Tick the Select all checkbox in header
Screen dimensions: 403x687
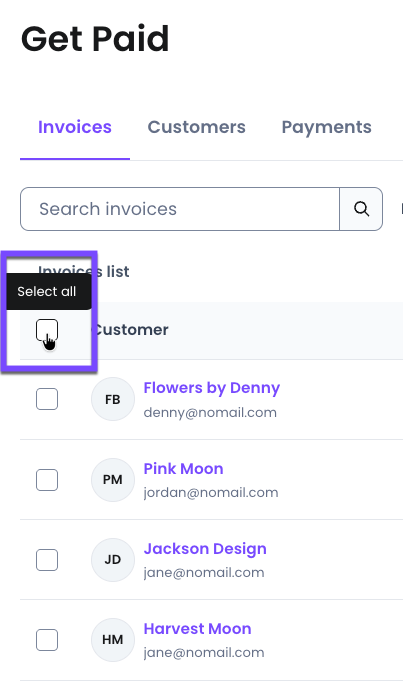[x=47, y=330]
